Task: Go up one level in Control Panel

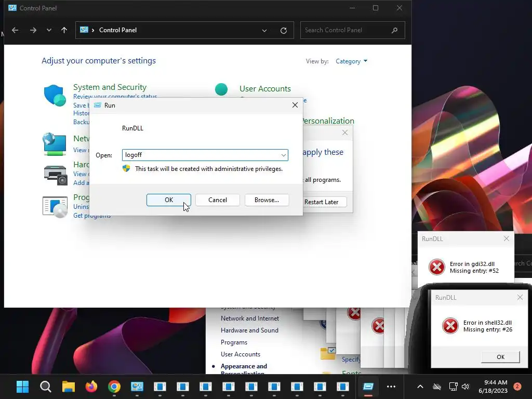Action: pyautogui.click(x=64, y=30)
